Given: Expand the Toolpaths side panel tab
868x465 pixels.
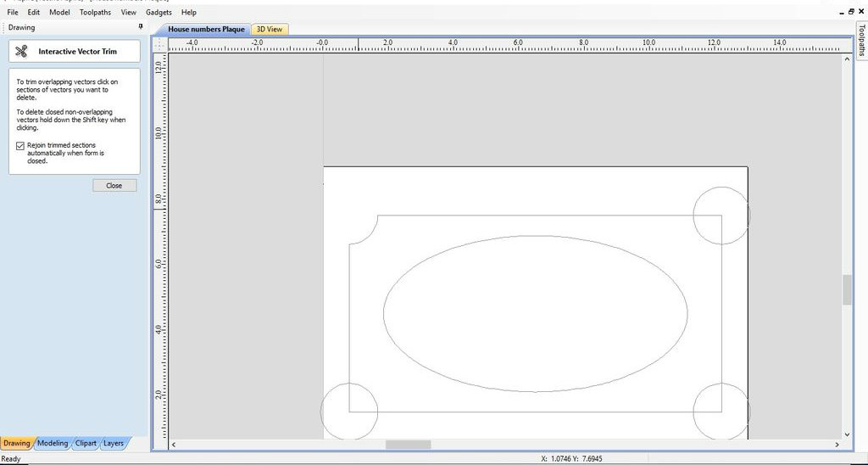Looking at the screenshot, I should [862, 39].
